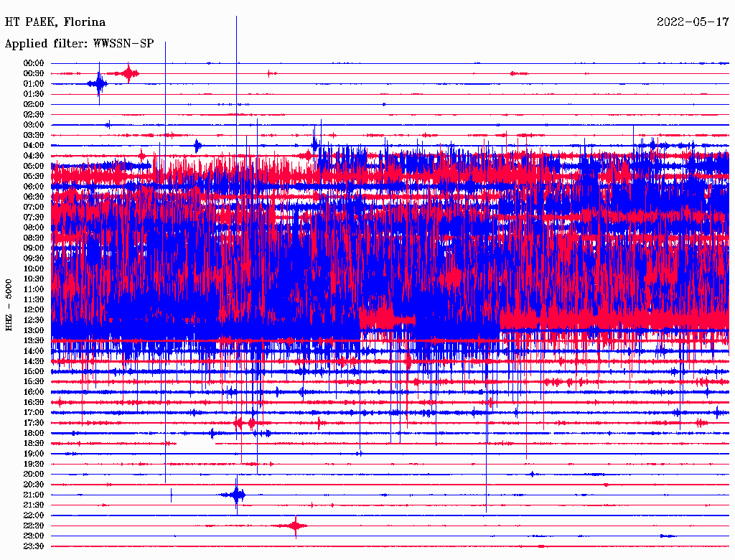Click the 15:00 time label
The height and width of the screenshot is (560, 735).
pos(34,371)
